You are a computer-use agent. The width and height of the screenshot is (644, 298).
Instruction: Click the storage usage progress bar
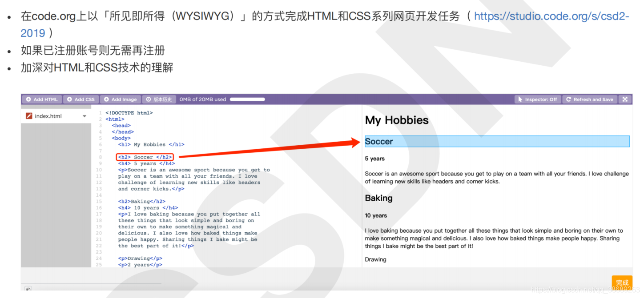tap(247, 99)
